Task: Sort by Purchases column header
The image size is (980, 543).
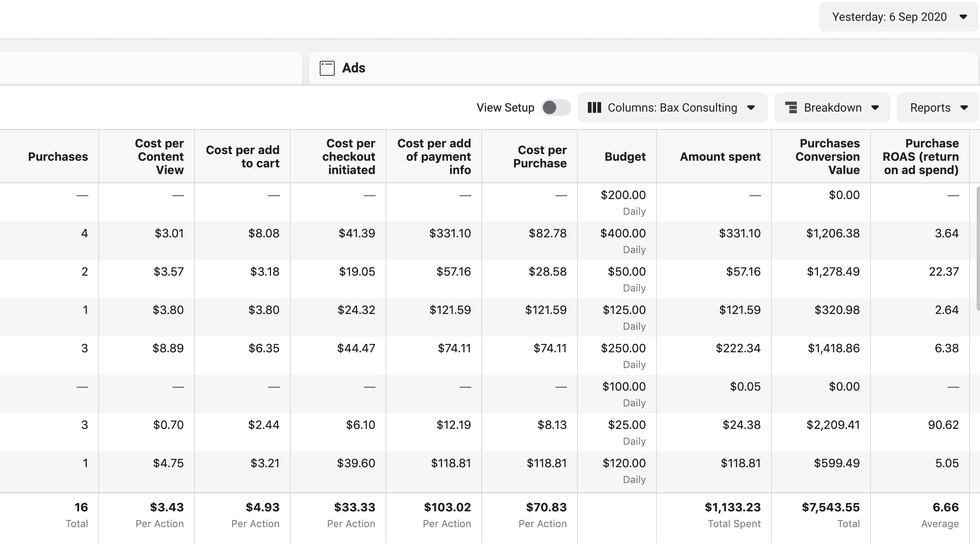Action: pyautogui.click(x=58, y=157)
